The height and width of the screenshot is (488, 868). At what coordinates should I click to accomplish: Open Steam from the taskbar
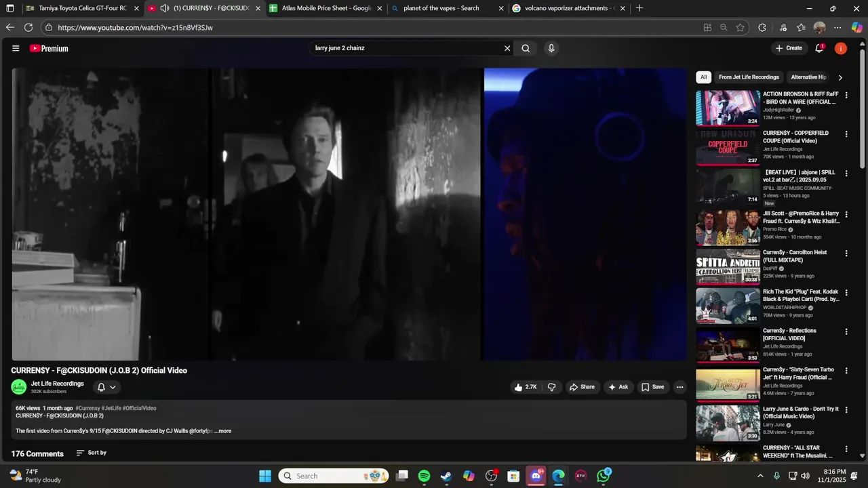[446, 476]
